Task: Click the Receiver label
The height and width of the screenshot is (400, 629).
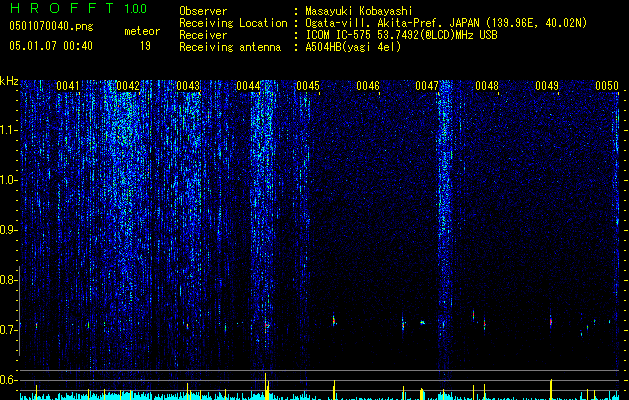Action: [x=203, y=35]
